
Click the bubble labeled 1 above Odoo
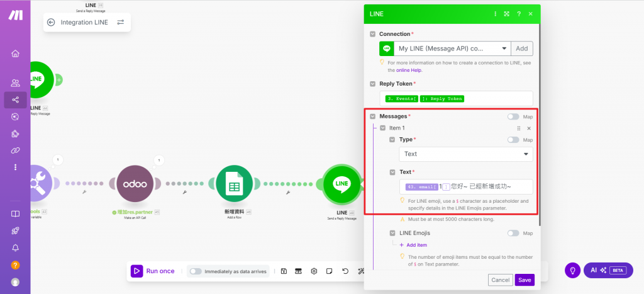coord(158,160)
